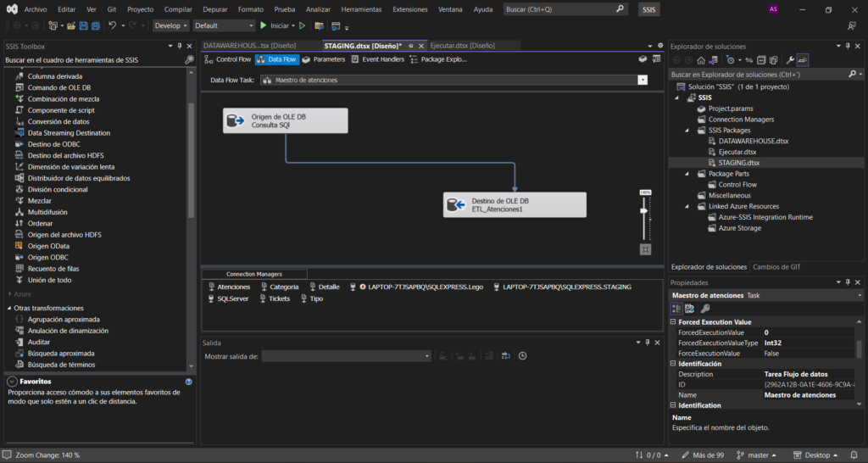Toggle the Preview Selected Items button
Screen dimensions: 868x463
click(802, 60)
